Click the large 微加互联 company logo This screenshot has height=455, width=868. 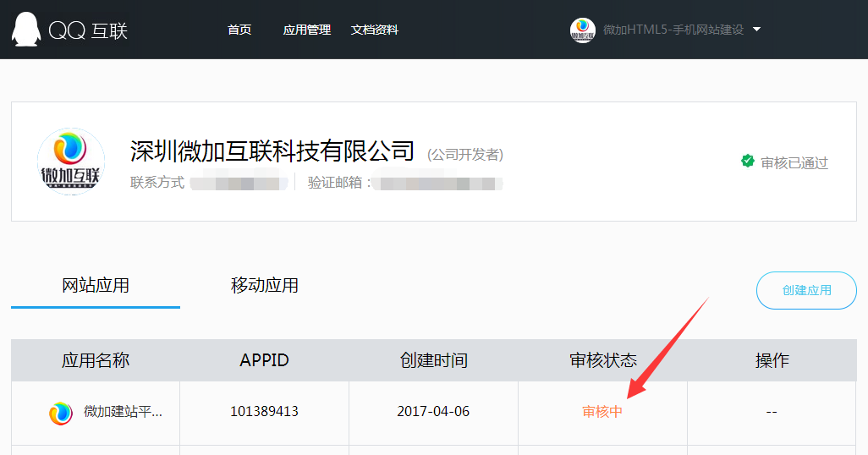[x=71, y=162]
